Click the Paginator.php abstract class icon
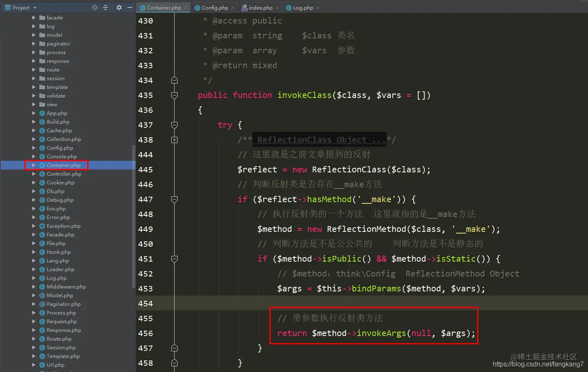The height and width of the screenshot is (372, 588). [x=42, y=304]
